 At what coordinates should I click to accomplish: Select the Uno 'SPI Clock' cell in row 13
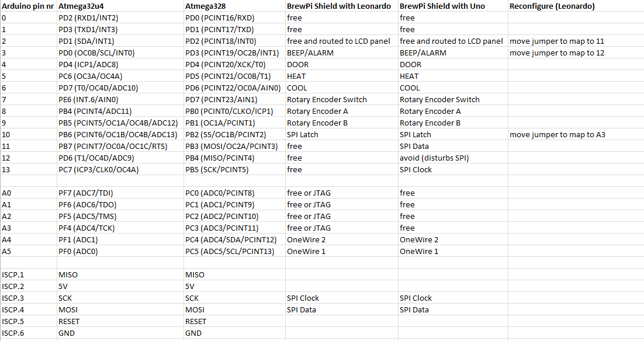pyautogui.click(x=453, y=169)
